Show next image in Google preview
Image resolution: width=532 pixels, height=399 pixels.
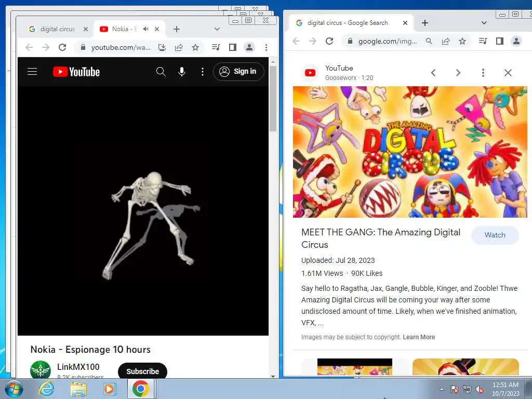click(458, 73)
